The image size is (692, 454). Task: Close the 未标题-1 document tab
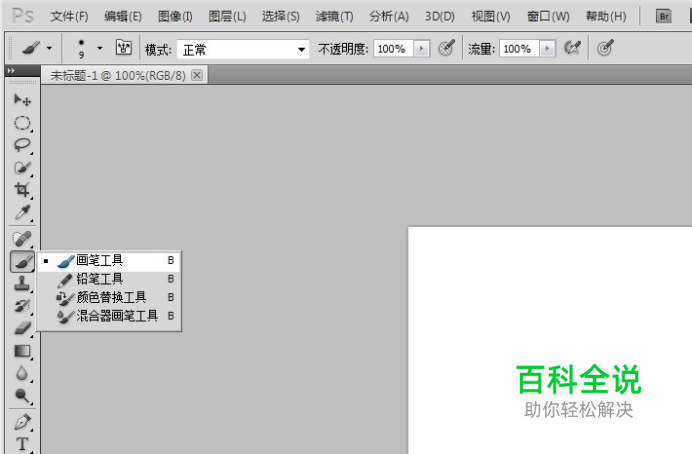point(197,75)
